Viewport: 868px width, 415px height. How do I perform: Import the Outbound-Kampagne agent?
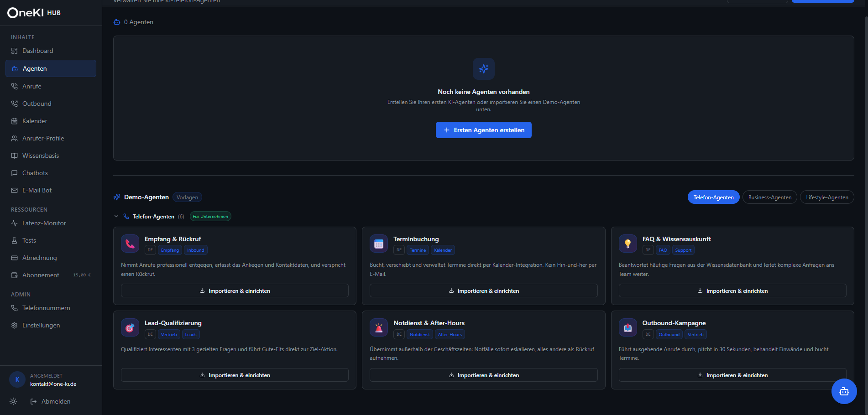tap(732, 375)
